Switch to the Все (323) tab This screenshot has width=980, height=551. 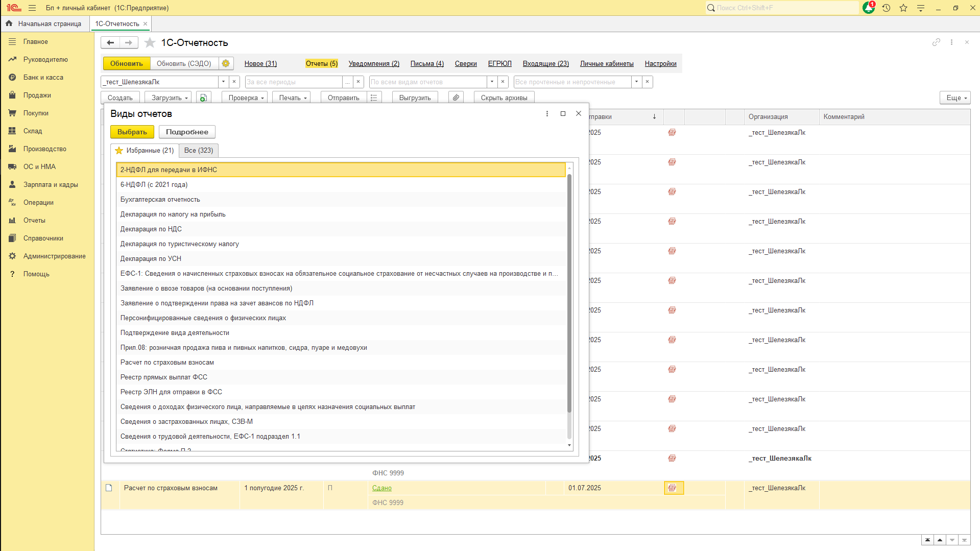[199, 150]
